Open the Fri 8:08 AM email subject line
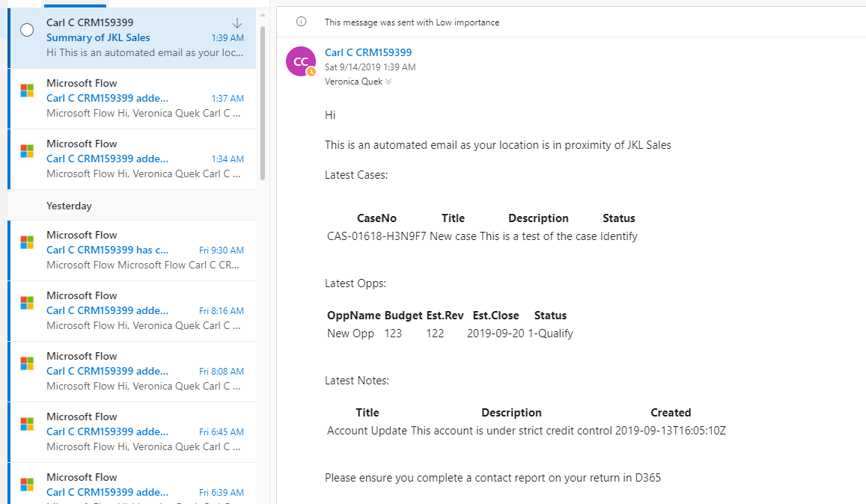 (x=107, y=372)
